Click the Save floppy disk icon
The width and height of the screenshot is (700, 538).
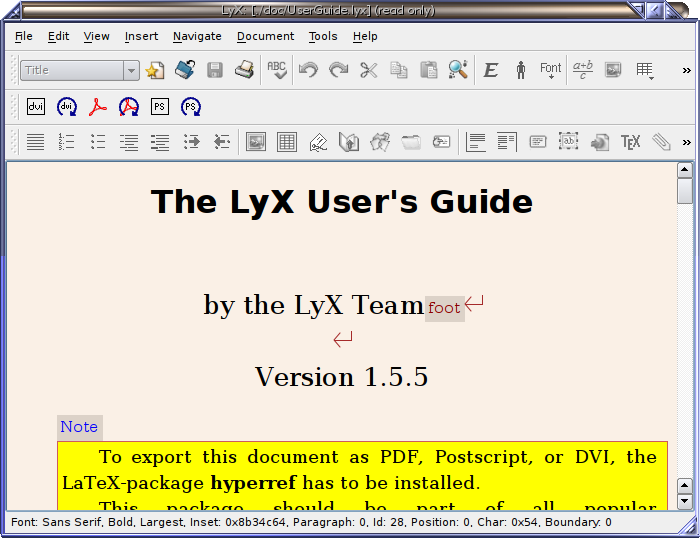pos(215,70)
